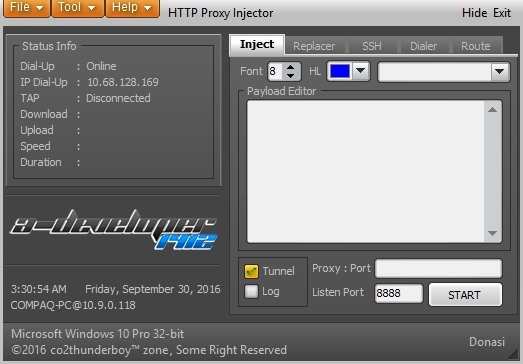Click Hide in the title bar

[x=474, y=13]
